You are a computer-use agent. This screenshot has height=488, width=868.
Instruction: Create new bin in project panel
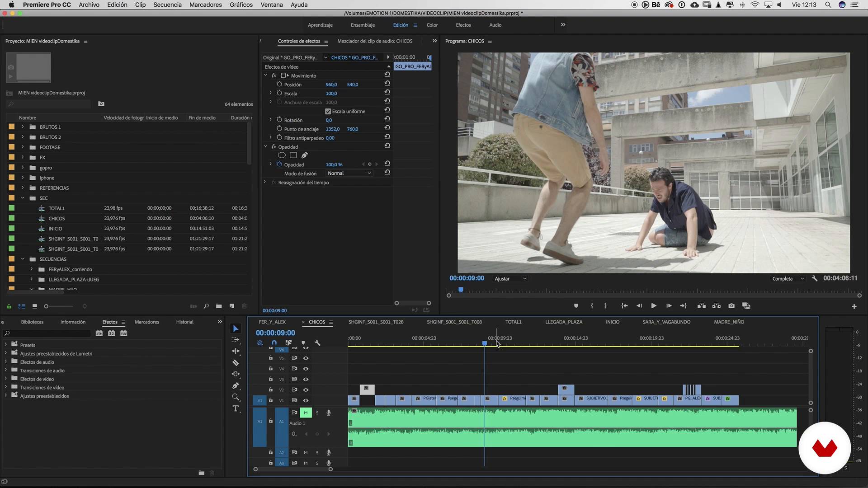(219, 306)
